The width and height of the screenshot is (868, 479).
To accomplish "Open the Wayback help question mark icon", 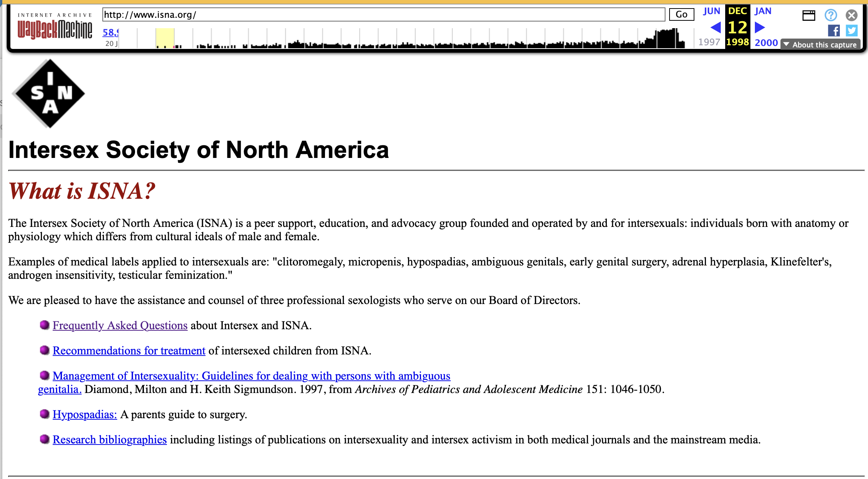I will point(831,15).
